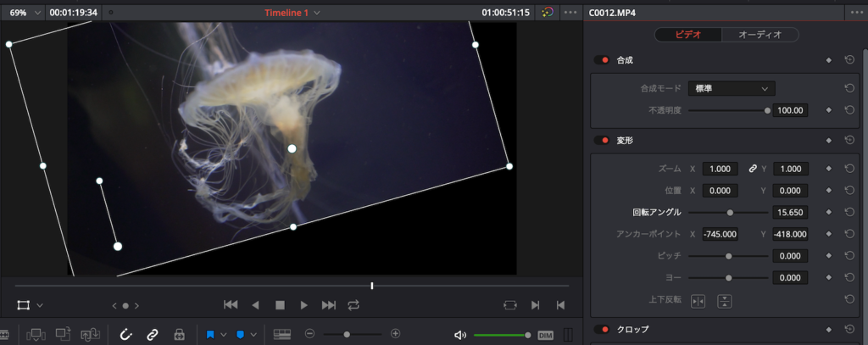Image resolution: width=868 pixels, height=345 pixels.
Task: Click the 不透明度 value field
Action: [790, 110]
